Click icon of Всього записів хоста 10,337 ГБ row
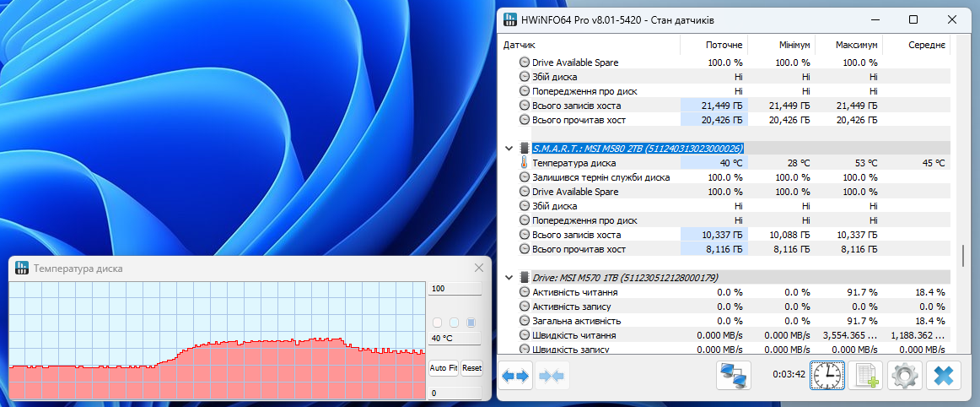Screen dimensions: 980x407 tap(525, 235)
